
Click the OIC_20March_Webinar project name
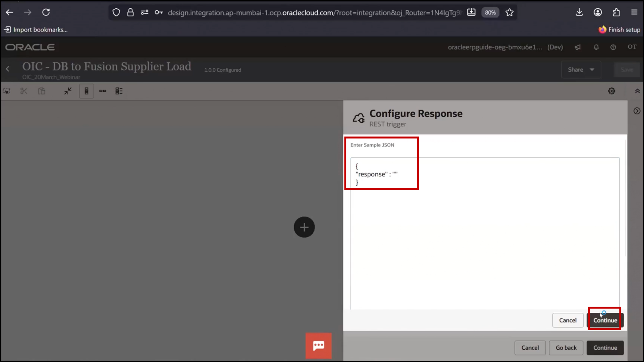coord(51,77)
